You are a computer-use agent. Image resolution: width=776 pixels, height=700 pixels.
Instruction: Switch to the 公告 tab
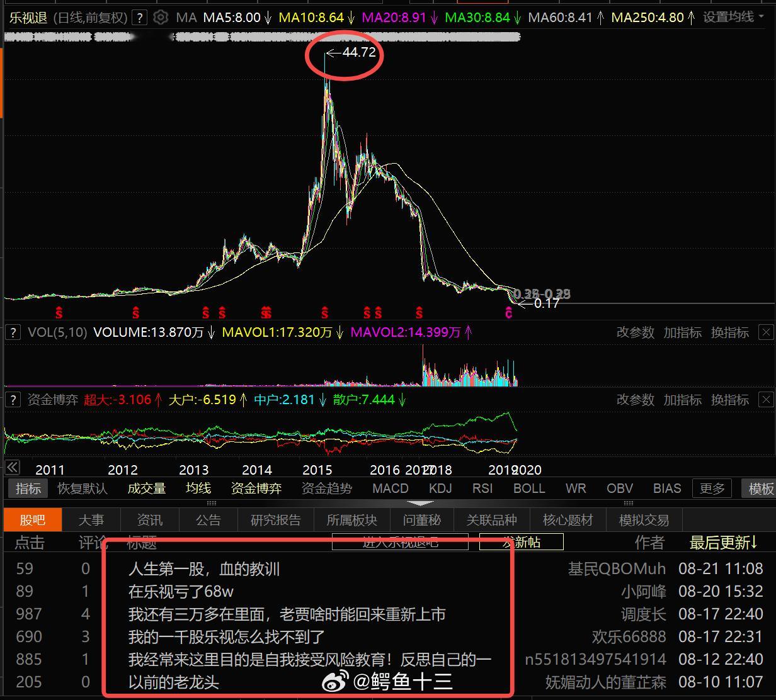tap(208, 520)
